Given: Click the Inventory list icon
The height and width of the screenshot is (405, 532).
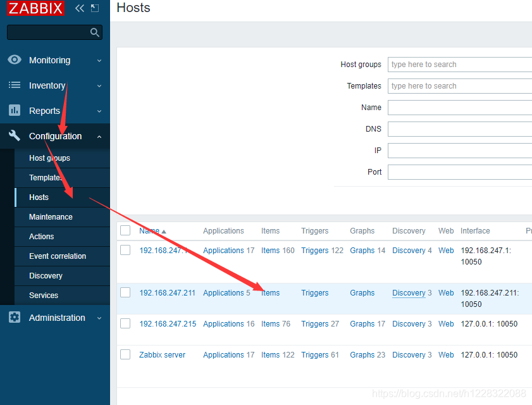Looking at the screenshot, I should coord(15,85).
